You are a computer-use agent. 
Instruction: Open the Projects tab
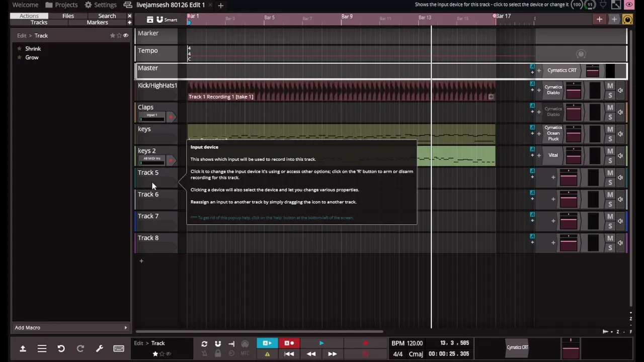[61, 5]
